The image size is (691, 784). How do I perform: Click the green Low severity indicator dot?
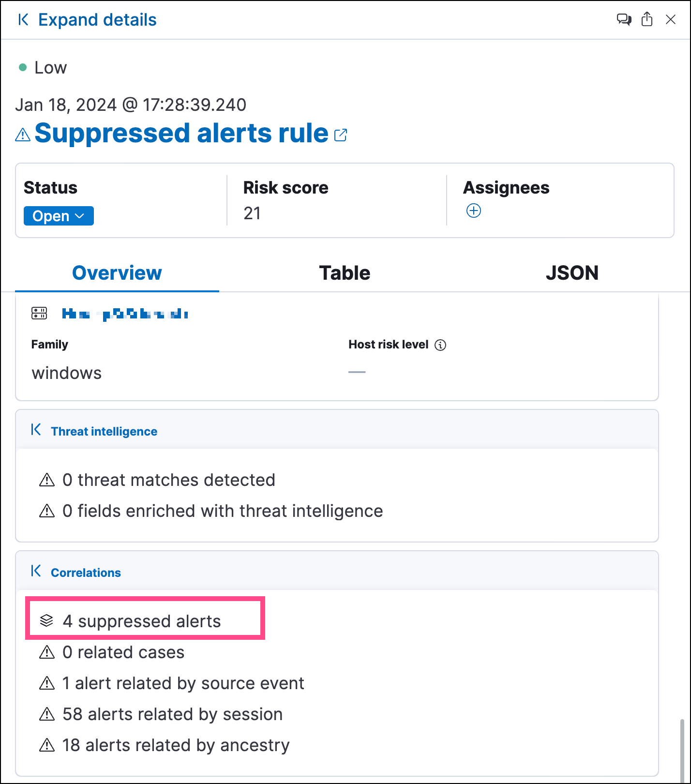tap(23, 67)
